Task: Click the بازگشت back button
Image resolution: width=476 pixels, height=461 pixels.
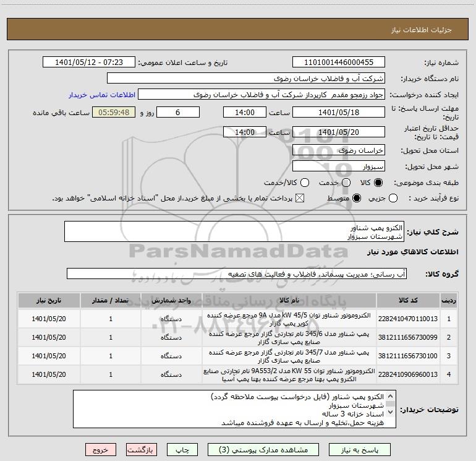Action: coord(142,450)
